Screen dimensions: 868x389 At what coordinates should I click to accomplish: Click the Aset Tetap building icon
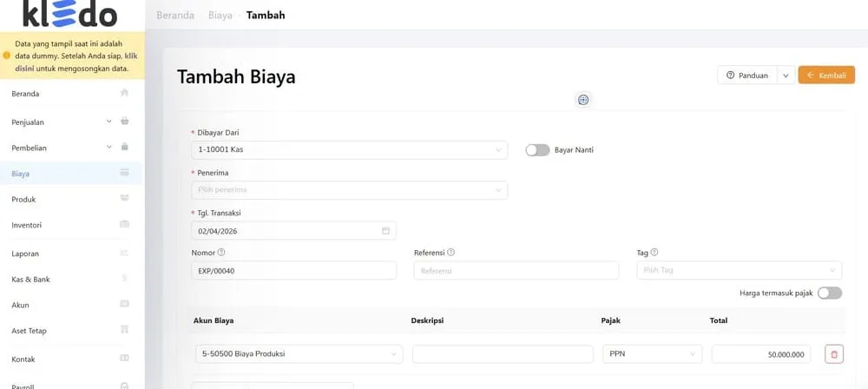pyautogui.click(x=124, y=330)
